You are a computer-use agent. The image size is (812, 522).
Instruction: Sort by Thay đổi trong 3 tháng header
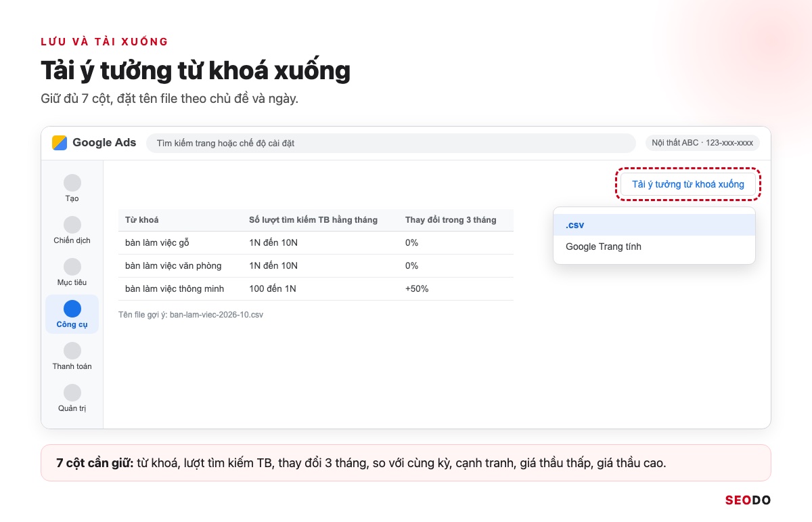pos(451,220)
